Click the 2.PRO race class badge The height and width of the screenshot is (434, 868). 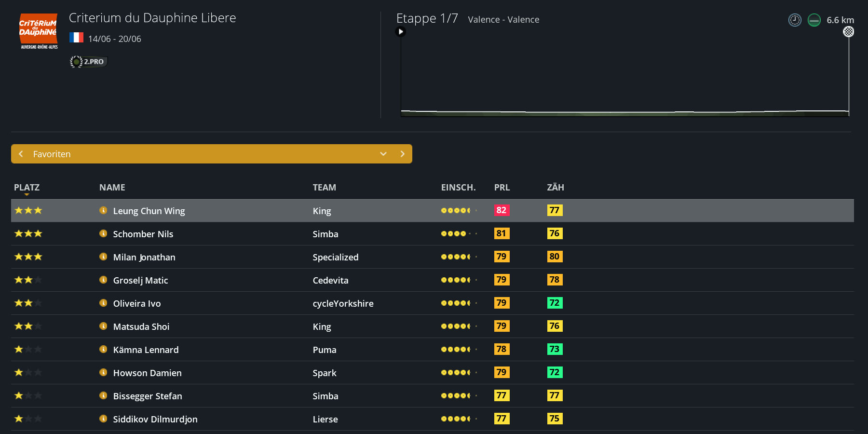(89, 62)
